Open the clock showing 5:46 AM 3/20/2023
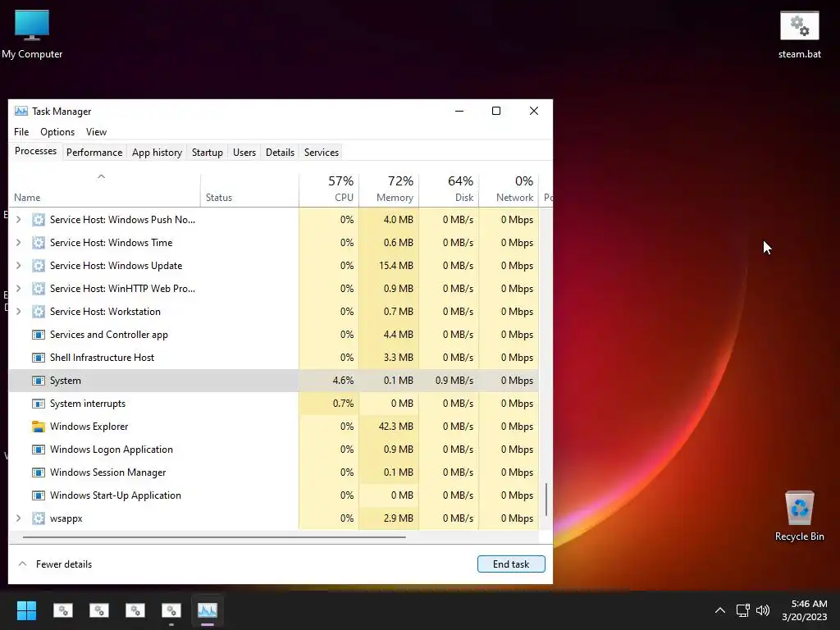 coord(805,610)
